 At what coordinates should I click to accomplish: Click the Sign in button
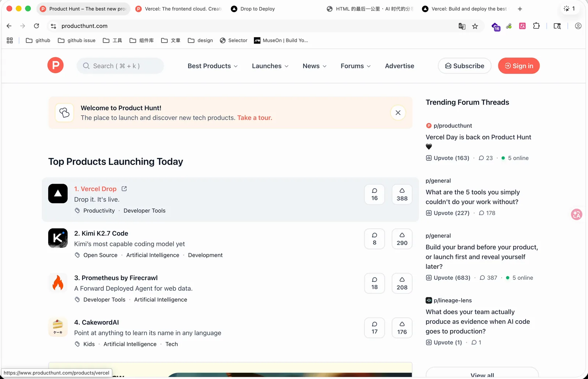tap(519, 66)
